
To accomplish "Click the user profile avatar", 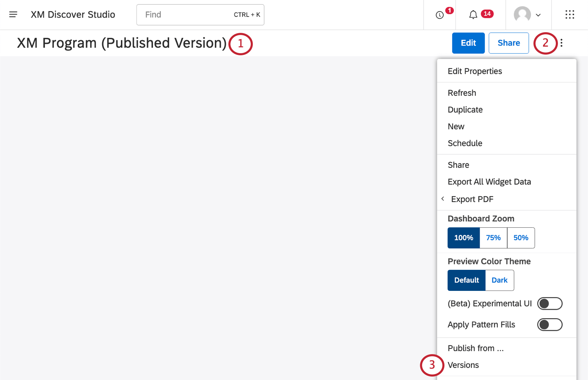I will (x=523, y=15).
